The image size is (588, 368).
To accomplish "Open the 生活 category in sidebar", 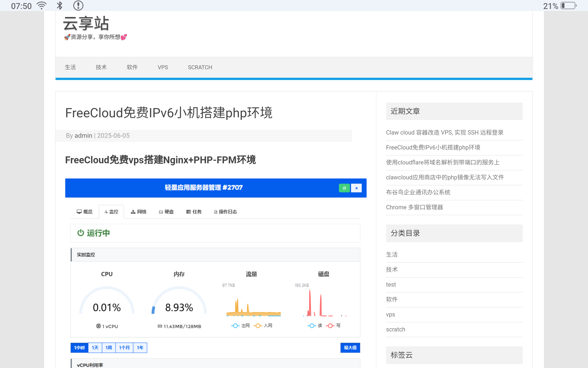I will coord(392,255).
